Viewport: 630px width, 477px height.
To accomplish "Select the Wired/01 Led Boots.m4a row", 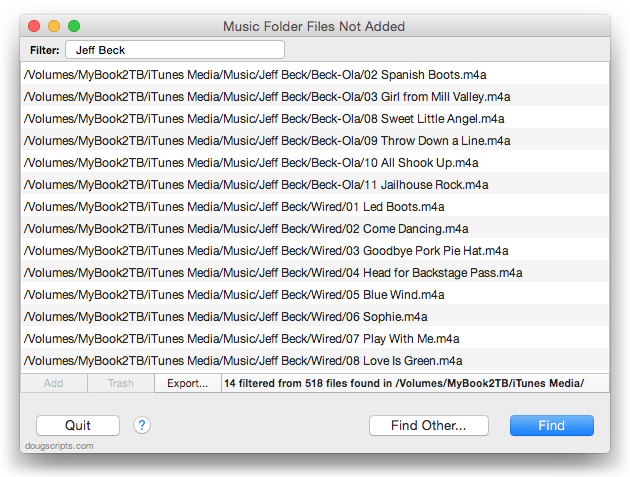I will [x=315, y=207].
